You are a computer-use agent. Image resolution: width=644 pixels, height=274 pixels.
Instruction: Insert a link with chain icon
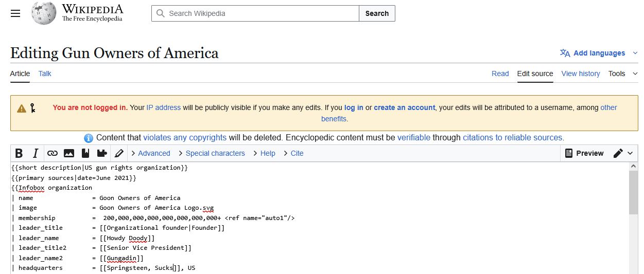coord(53,153)
